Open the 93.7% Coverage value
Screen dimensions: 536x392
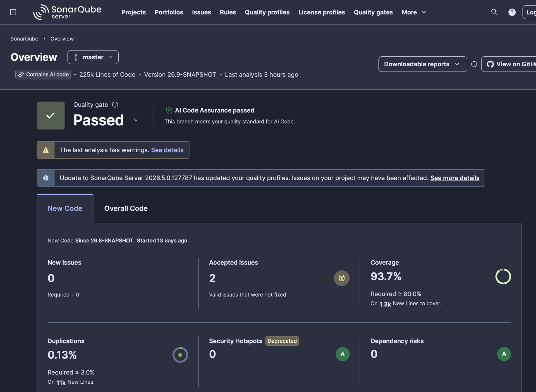click(386, 276)
